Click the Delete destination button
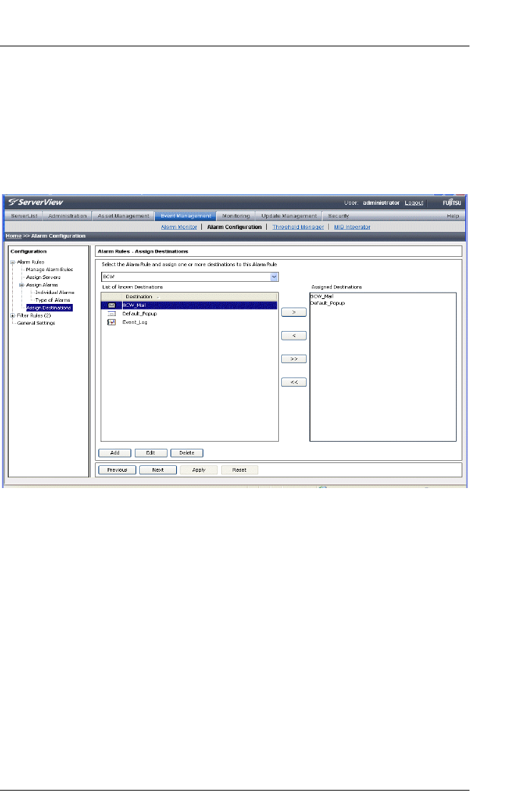This screenshot has height=812, width=513. (187, 453)
